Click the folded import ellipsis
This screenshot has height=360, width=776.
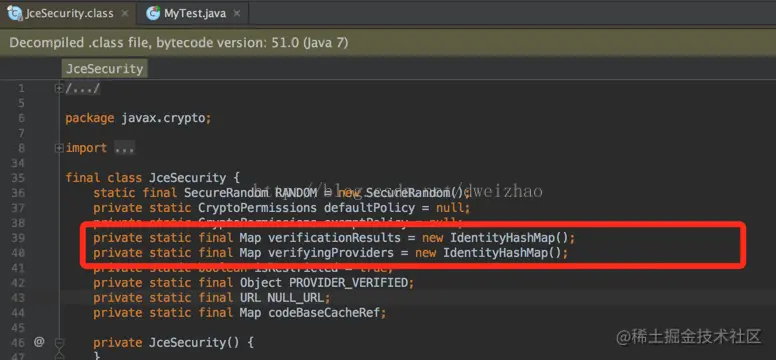pos(124,148)
